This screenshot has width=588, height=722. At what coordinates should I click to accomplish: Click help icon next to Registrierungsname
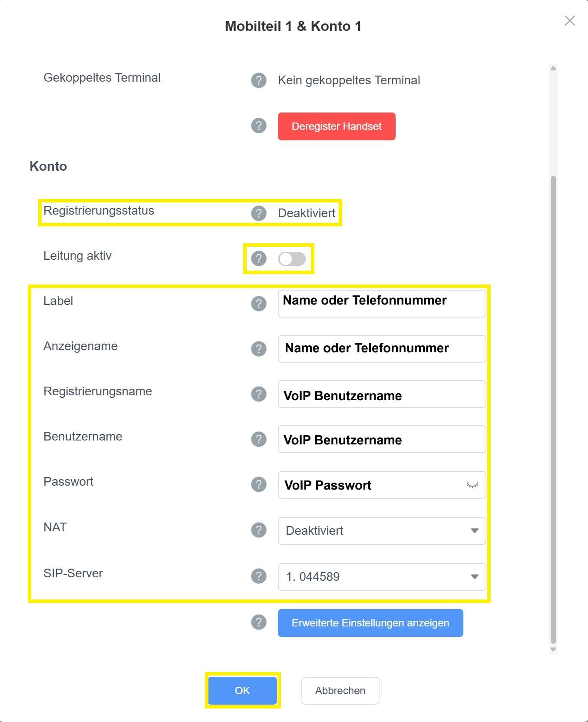point(259,394)
